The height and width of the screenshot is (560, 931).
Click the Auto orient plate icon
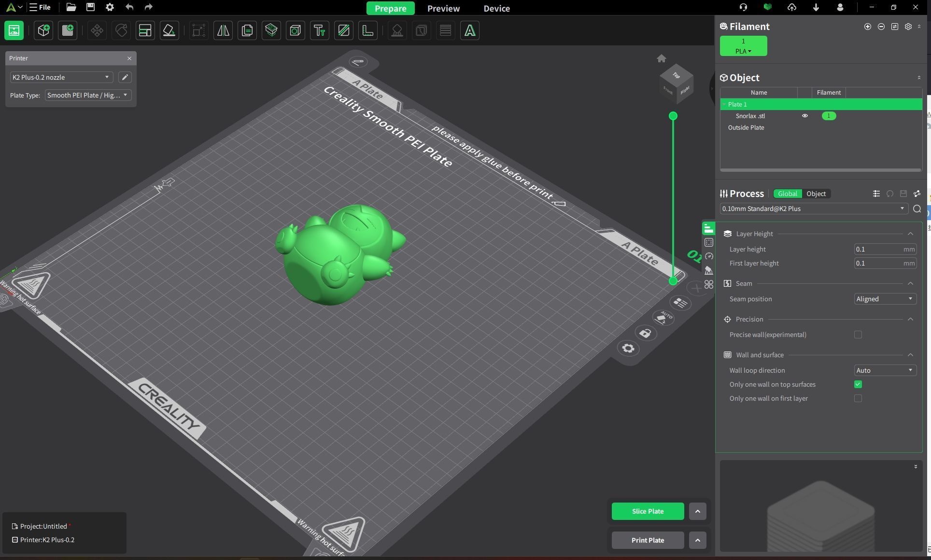(663, 318)
